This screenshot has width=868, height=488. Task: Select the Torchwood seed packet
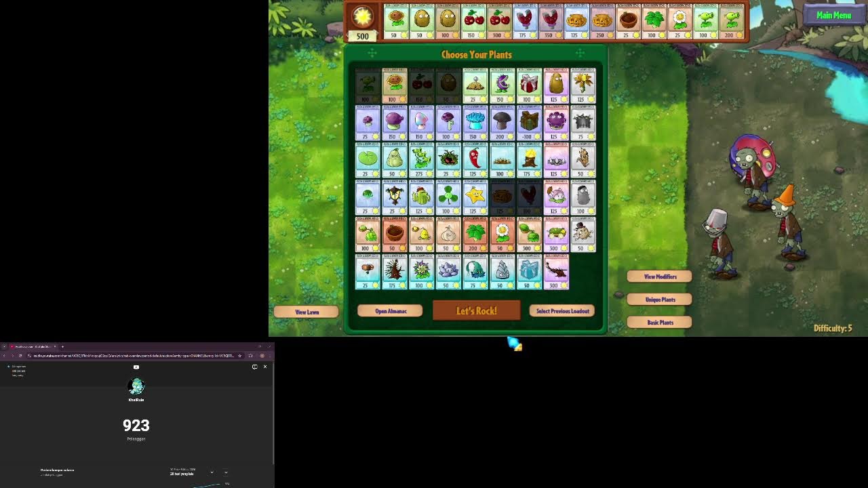coord(529,160)
